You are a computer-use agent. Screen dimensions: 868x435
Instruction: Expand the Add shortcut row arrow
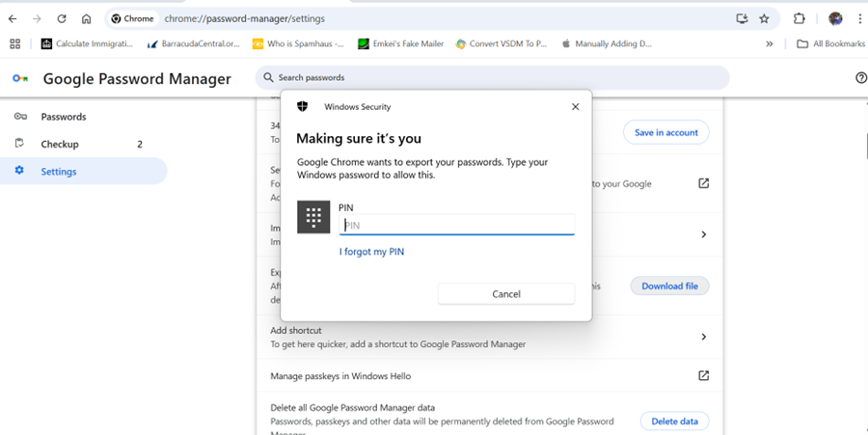click(703, 337)
